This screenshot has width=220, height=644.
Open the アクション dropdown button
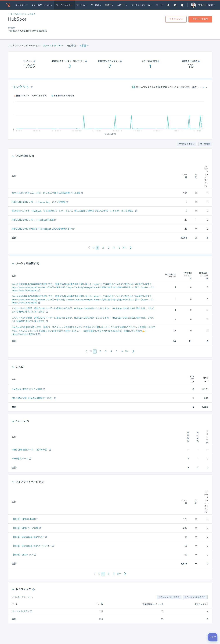pyautogui.click(x=176, y=19)
